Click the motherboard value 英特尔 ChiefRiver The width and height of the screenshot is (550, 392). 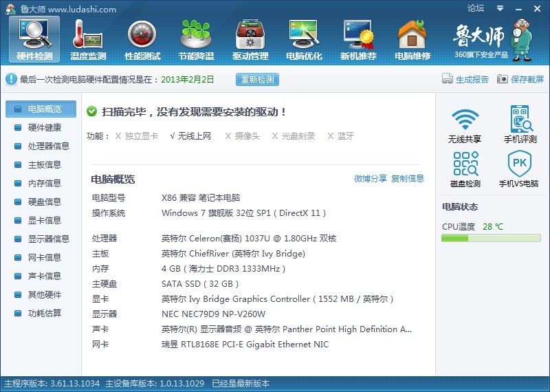click(x=233, y=254)
